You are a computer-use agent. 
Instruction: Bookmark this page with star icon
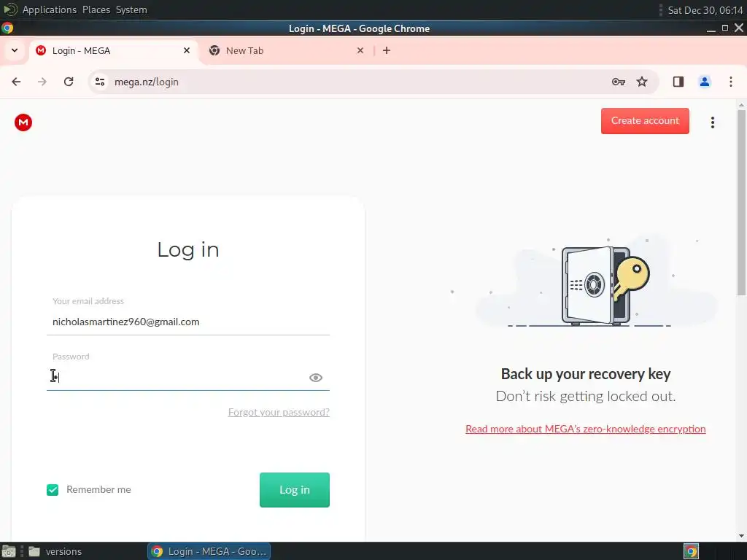tap(642, 82)
